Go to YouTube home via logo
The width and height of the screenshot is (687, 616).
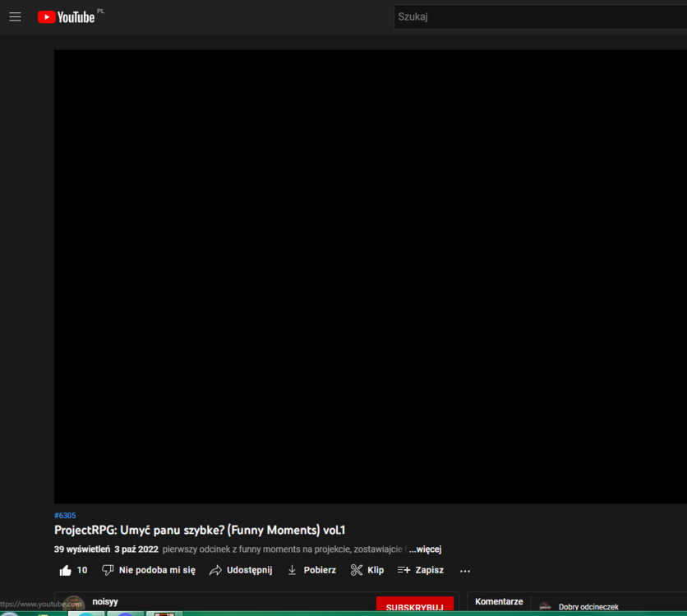point(67,17)
